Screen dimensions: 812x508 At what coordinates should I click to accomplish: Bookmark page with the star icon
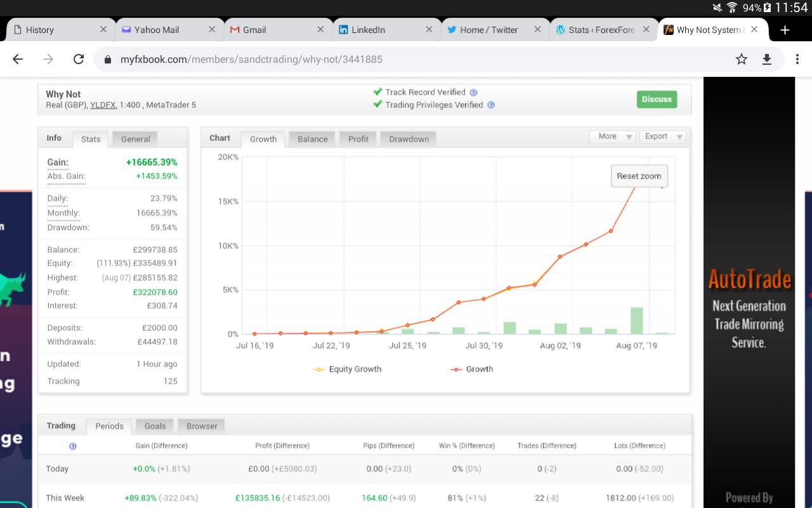pos(741,59)
